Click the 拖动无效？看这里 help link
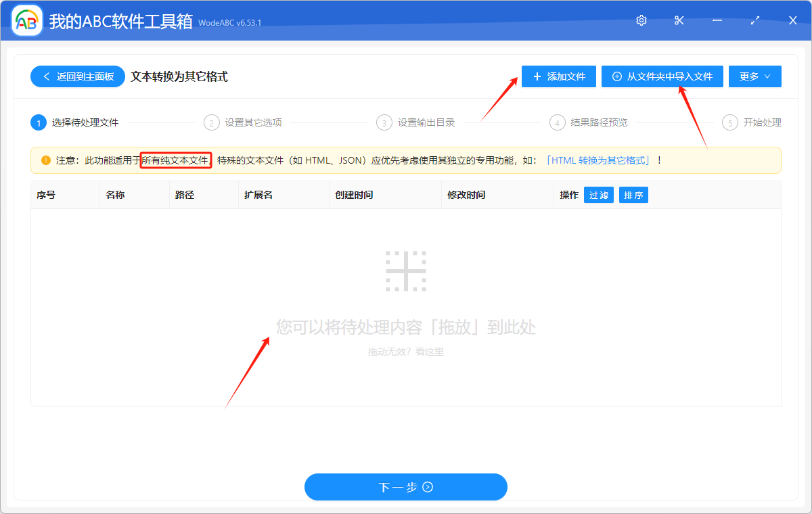This screenshot has height=514, width=812. 405,351
